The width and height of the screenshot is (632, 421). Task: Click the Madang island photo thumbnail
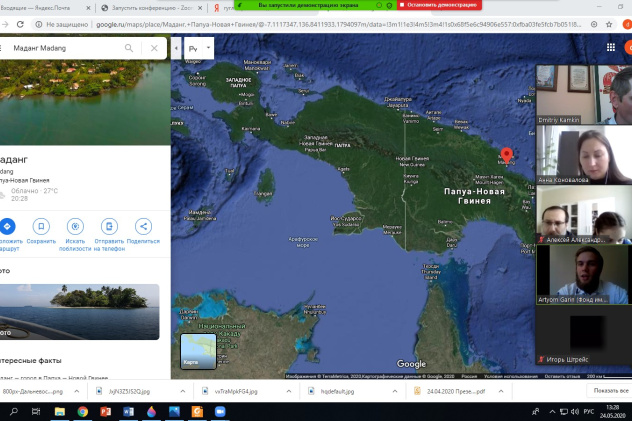coord(80,311)
